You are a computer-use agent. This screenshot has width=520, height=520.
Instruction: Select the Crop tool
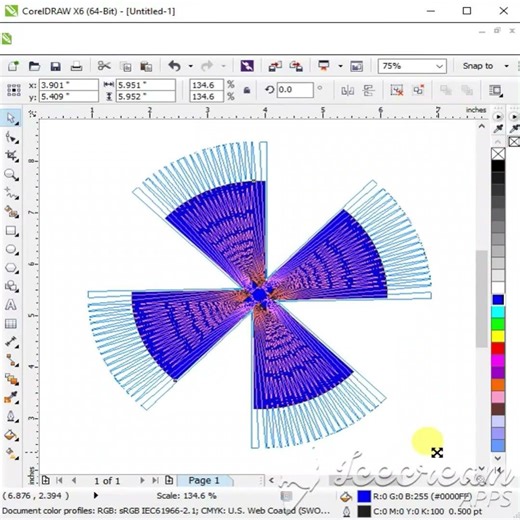tap(11, 156)
